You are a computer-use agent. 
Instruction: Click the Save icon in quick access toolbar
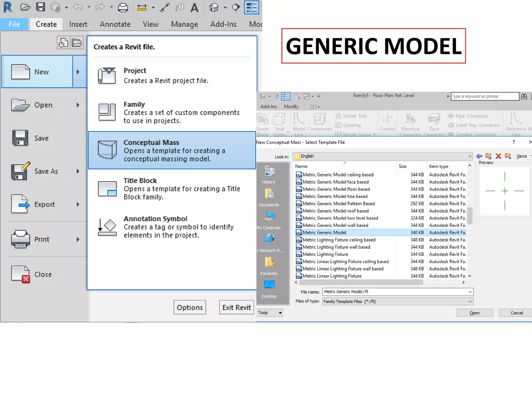click(x=41, y=7)
